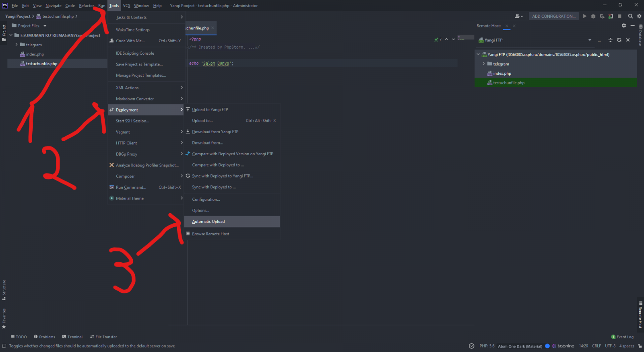Open Remote Host panel settings gear

point(624,25)
